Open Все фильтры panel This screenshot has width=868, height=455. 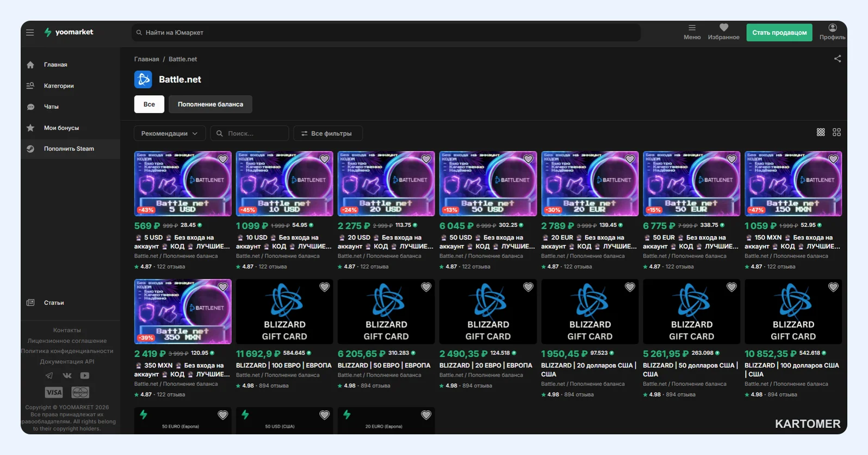pos(328,133)
